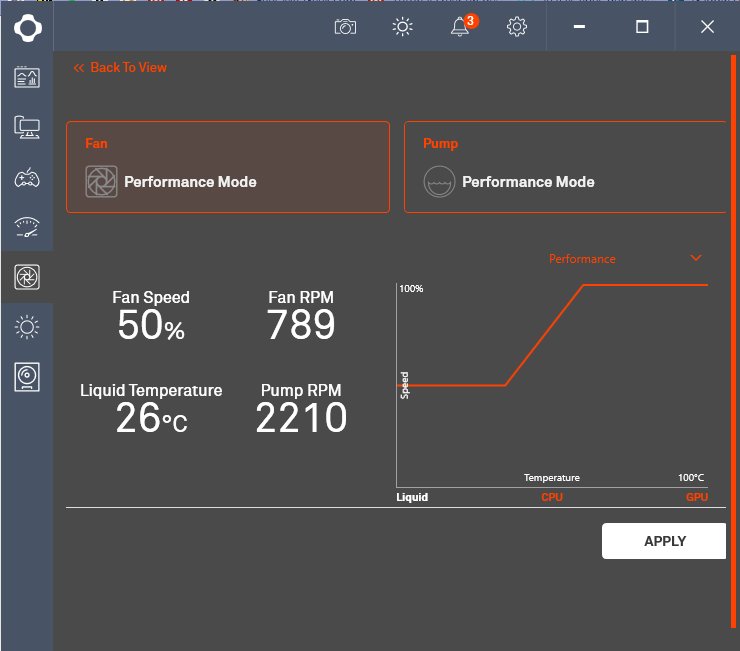Viewport: 740px width, 651px height.
Task: Open the devices sidebar icon
Action: pyautogui.click(x=26, y=127)
